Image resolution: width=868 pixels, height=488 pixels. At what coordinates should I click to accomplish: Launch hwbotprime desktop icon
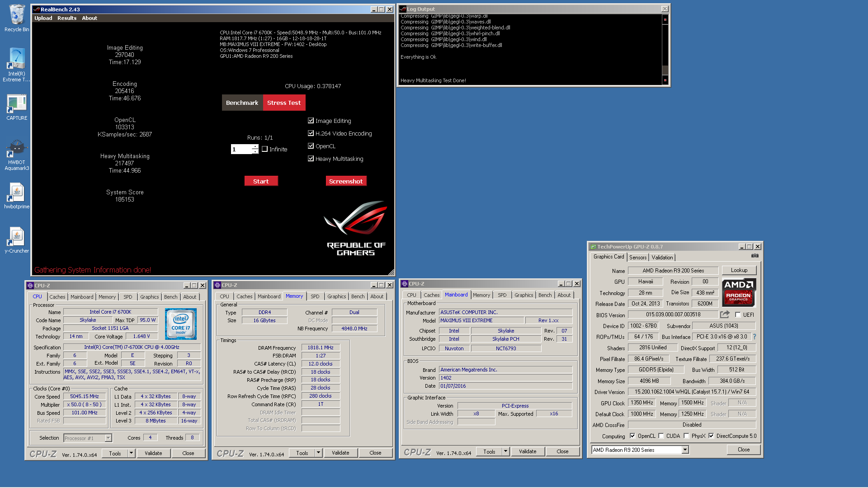pyautogui.click(x=17, y=196)
